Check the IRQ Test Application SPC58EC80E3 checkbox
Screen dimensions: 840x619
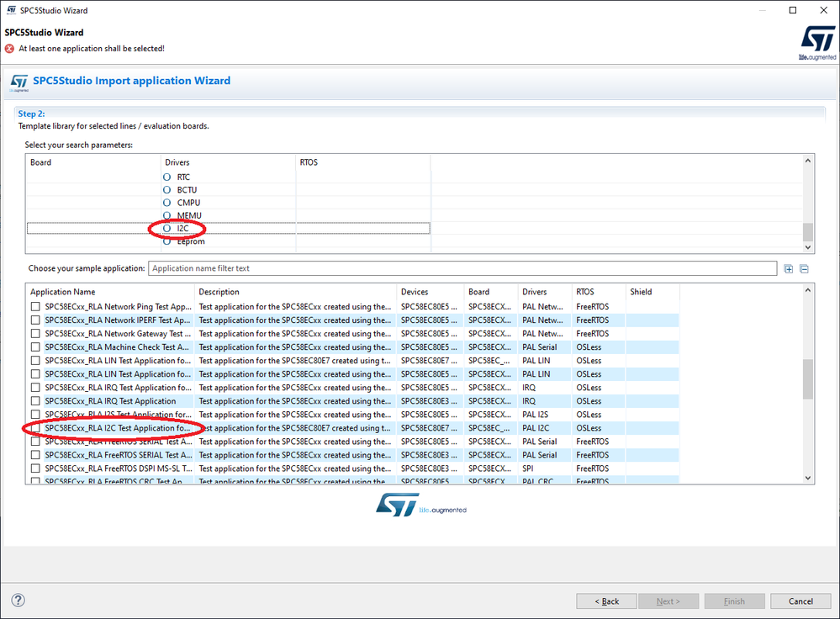click(x=35, y=401)
